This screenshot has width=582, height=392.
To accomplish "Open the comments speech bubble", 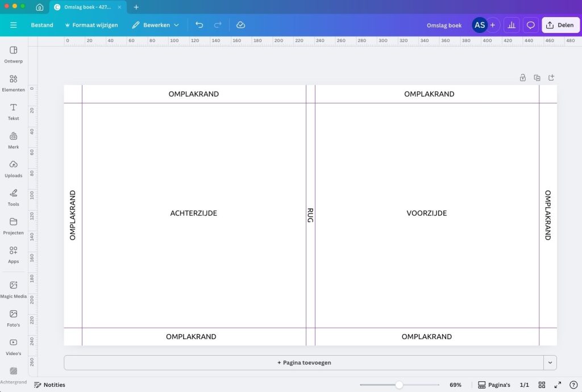I will (531, 25).
